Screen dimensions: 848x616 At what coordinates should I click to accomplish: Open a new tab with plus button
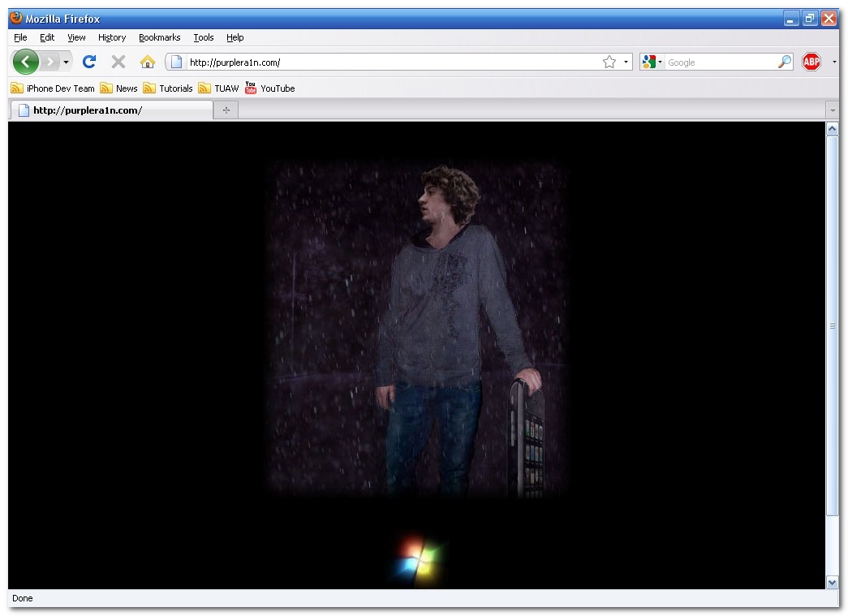226,110
